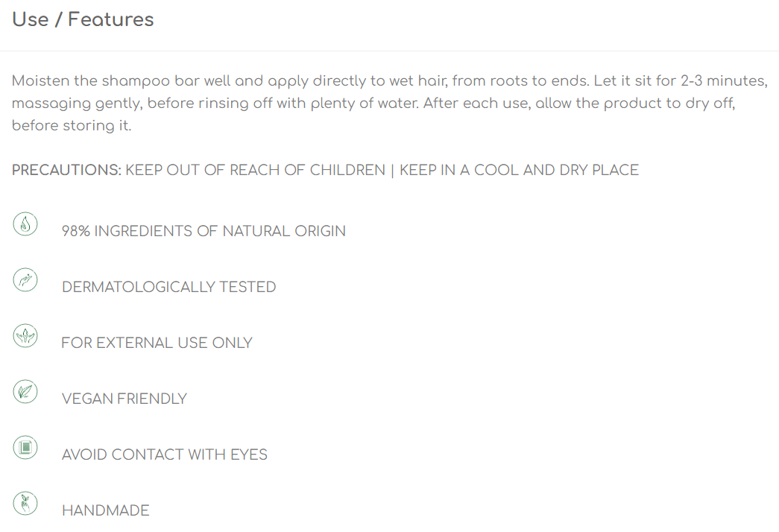
Task: Click the handmade hands icon
Action: coord(25,503)
